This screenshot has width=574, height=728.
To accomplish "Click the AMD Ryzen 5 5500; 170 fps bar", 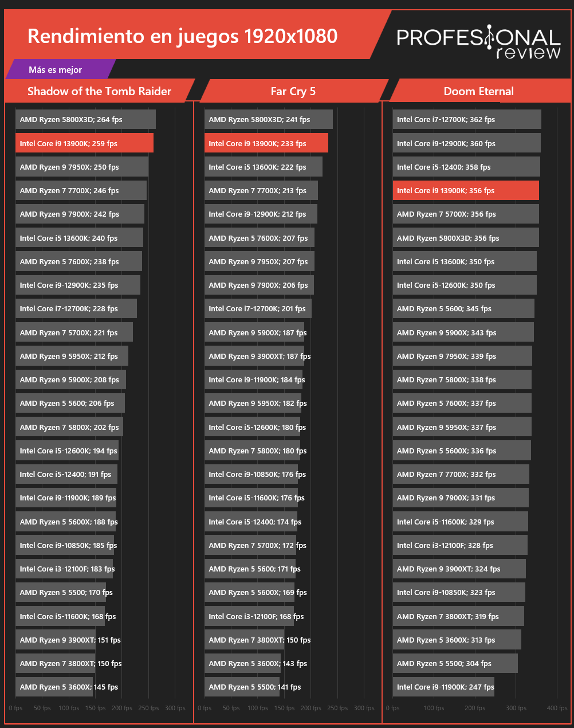I will [x=61, y=592].
